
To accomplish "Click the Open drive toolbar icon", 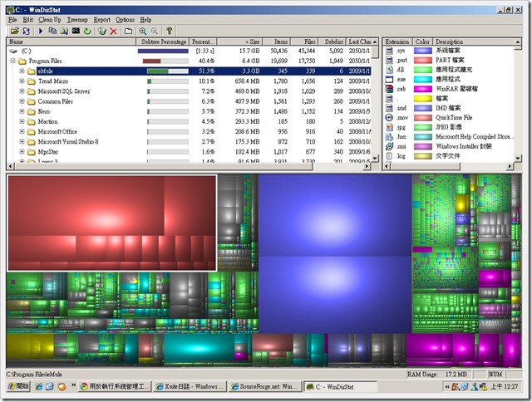I will pyautogui.click(x=15, y=31).
